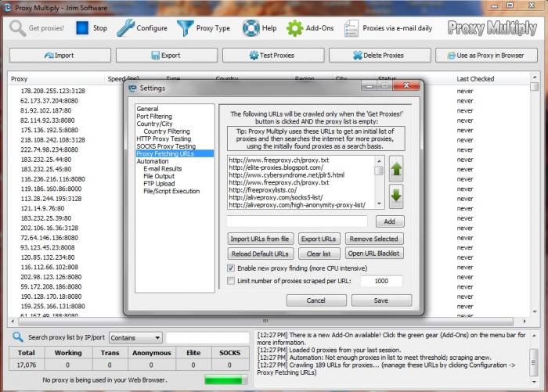Select http://www.cybersyndrome.net/plr5.html URL
Viewport: 548px width, 392px height.
point(287,175)
